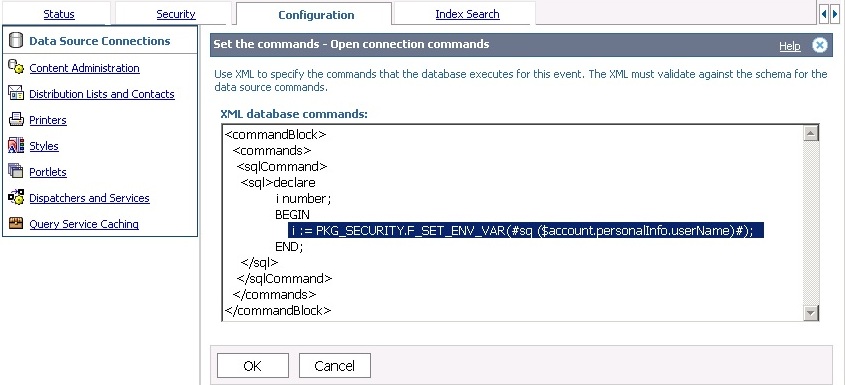Screen dimensions: 845x385
Task: Click the XML database commands label
Action: [294, 114]
